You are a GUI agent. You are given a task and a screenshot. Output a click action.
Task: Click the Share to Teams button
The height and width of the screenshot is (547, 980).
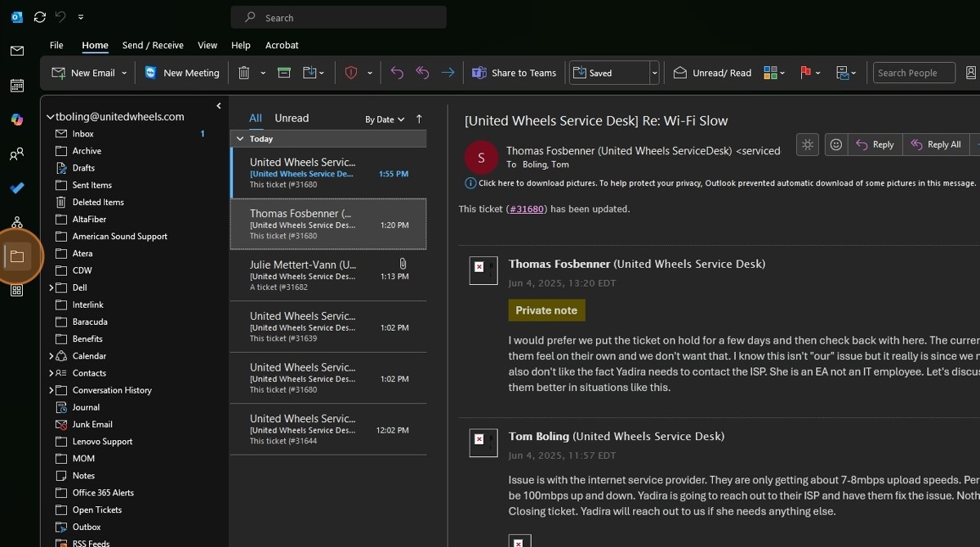point(514,73)
